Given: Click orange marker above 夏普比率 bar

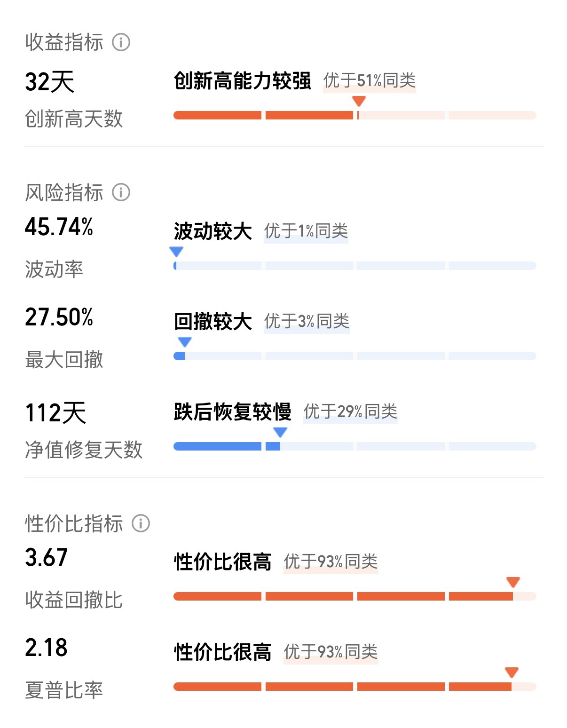Looking at the screenshot, I should point(512,673).
